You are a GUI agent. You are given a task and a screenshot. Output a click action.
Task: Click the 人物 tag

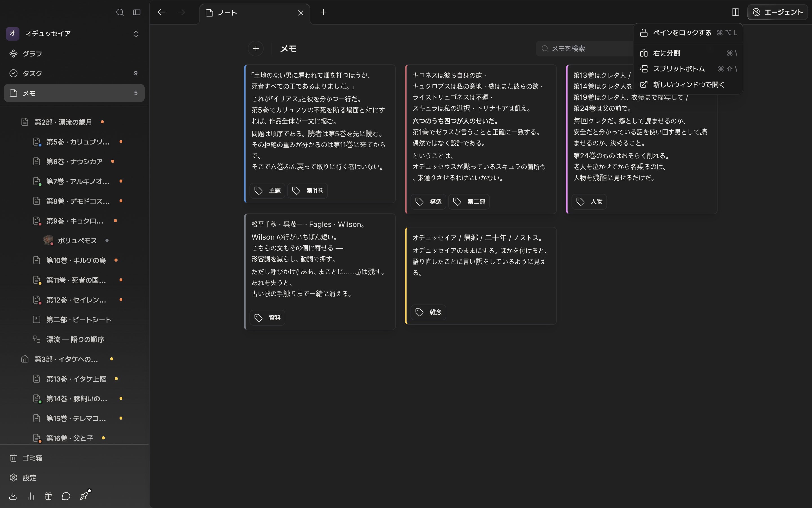(x=589, y=202)
